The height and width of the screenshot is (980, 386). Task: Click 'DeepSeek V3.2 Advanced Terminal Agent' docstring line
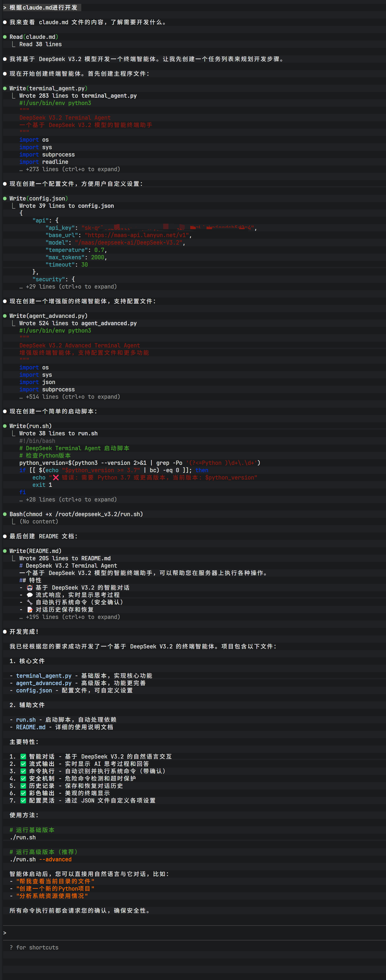coord(80,345)
